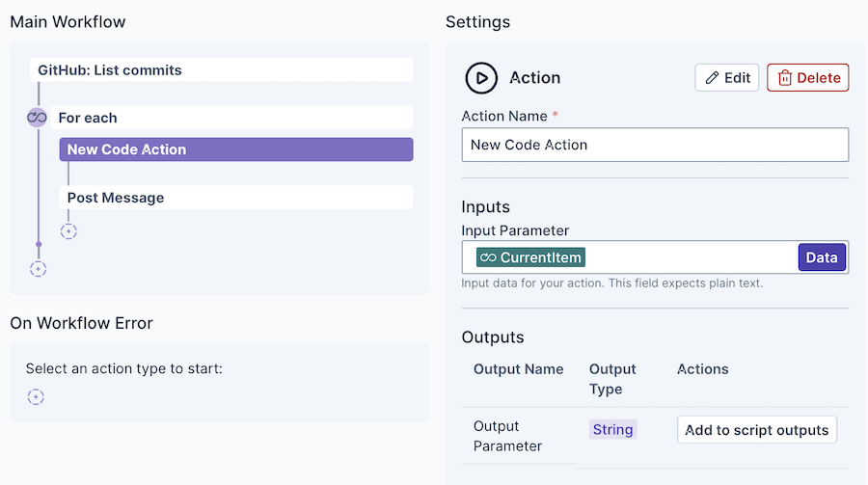Click the add step icon below the loop

pos(38,269)
